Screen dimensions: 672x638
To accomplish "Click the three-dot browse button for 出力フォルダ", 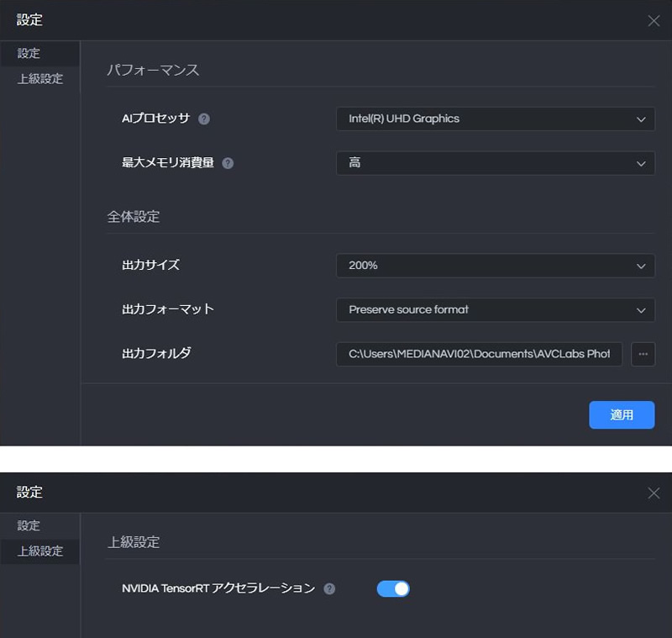I will tap(643, 354).
